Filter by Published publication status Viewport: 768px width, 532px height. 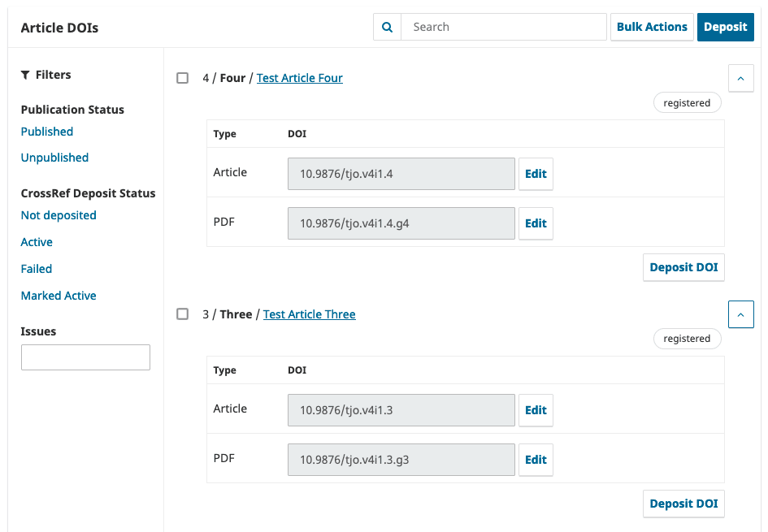tap(46, 131)
